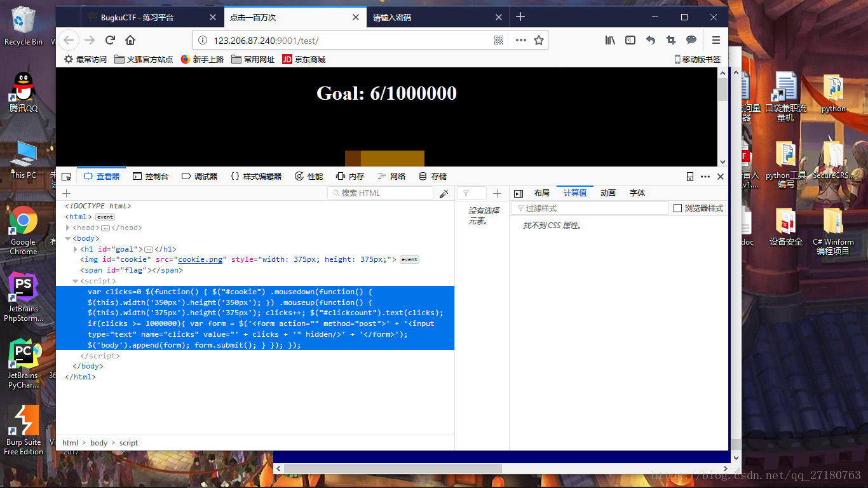
Task: Click the 过滤样式 filter field
Action: (x=590, y=208)
